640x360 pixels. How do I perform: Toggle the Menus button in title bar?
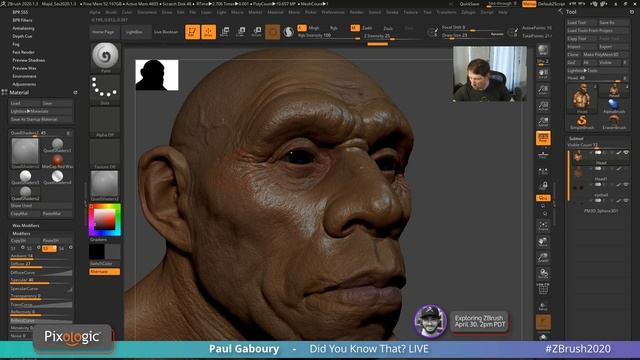pos(529,4)
